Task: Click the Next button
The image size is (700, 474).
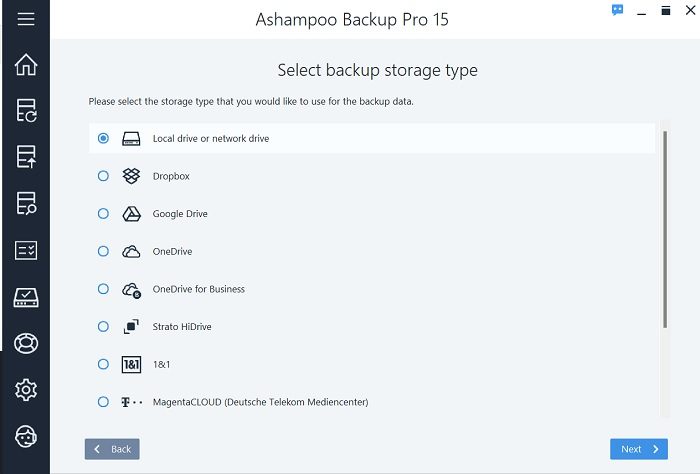Action: pyautogui.click(x=638, y=449)
